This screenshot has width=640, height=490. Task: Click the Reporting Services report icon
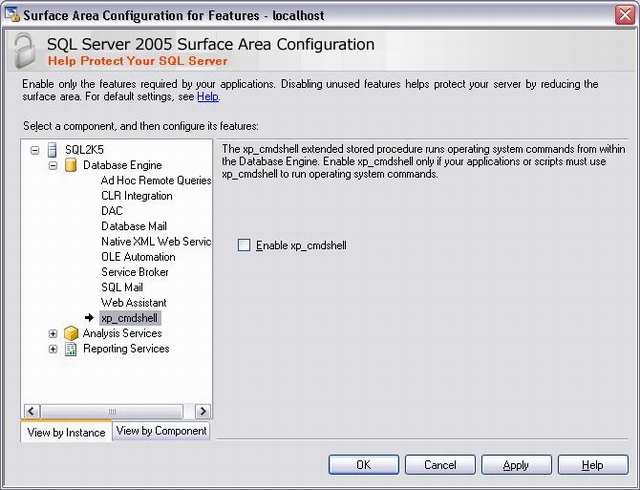pyautogui.click(x=71, y=349)
